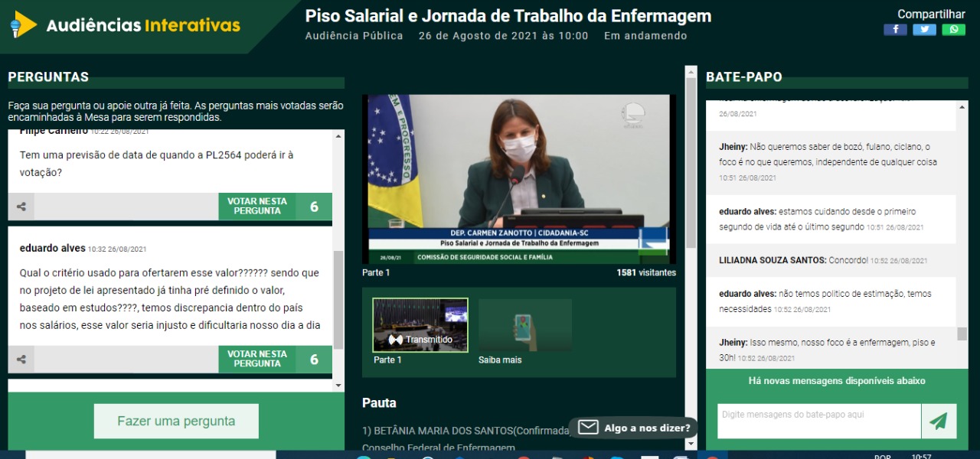Image resolution: width=980 pixels, height=459 pixels.
Task: Click the 'PERGUNTAS' section heading
Action: [x=48, y=76]
